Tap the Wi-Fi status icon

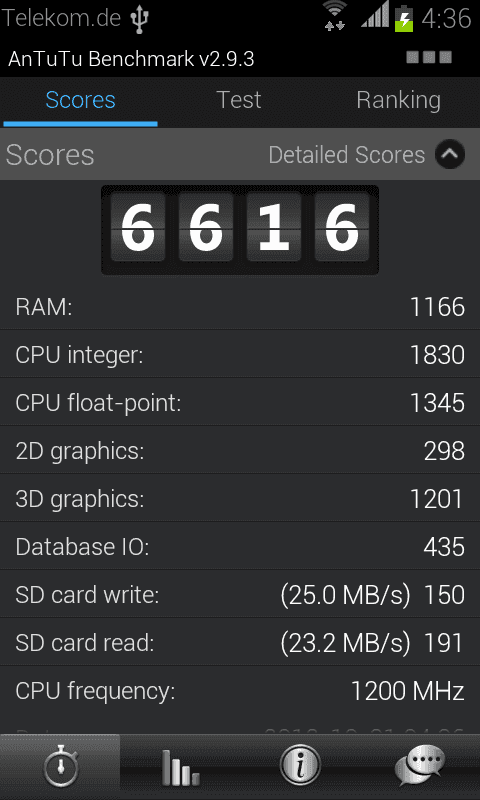pyautogui.click(x=335, y=15)
